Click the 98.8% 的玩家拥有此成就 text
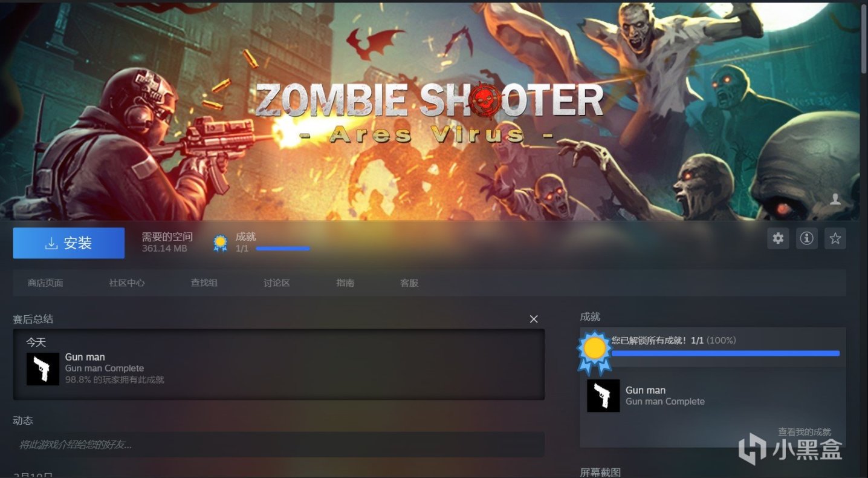Screen dimensions: 868x478 (x=115, y=380)
